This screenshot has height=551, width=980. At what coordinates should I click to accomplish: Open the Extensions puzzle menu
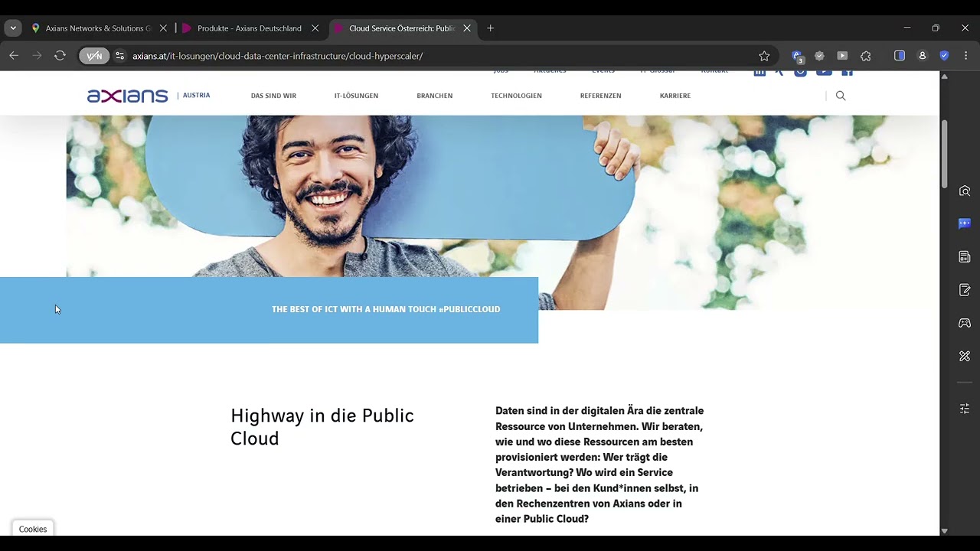tap(866, 56)
